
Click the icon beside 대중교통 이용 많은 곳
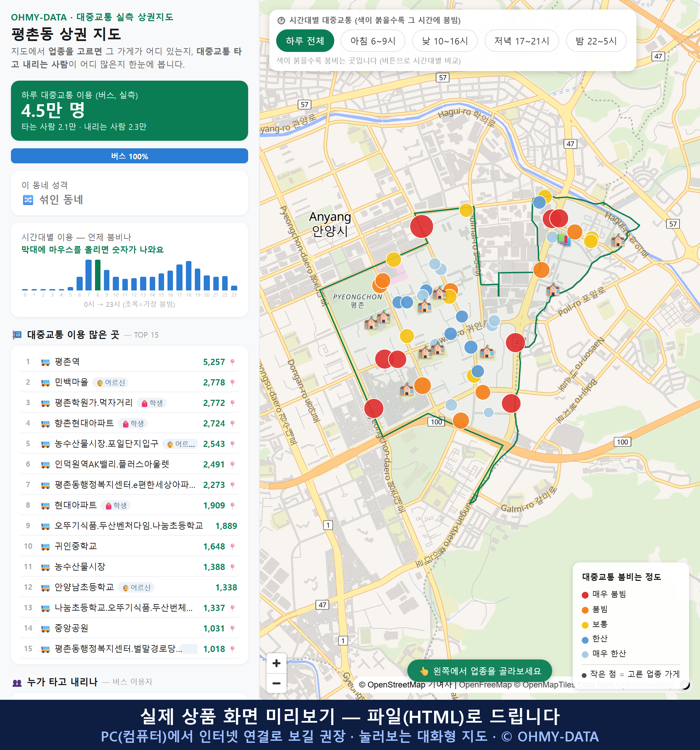tap(17, 335)
